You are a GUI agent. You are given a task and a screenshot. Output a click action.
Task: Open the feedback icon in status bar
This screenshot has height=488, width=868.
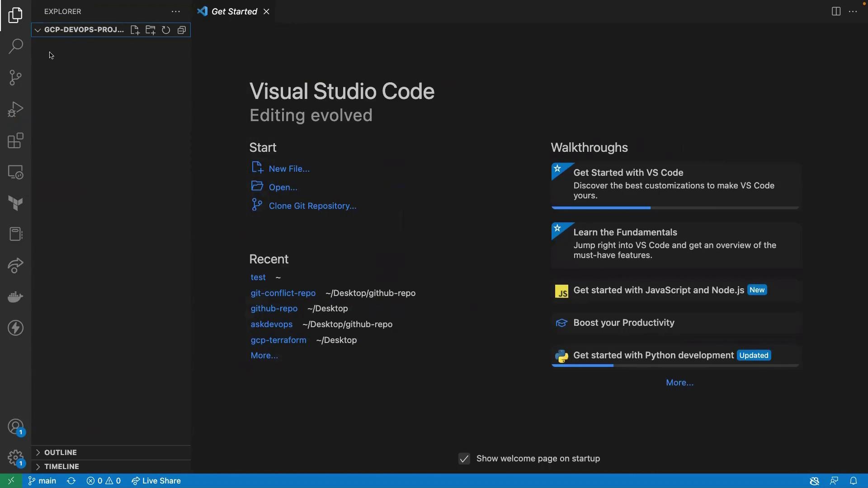pos(834,481)
